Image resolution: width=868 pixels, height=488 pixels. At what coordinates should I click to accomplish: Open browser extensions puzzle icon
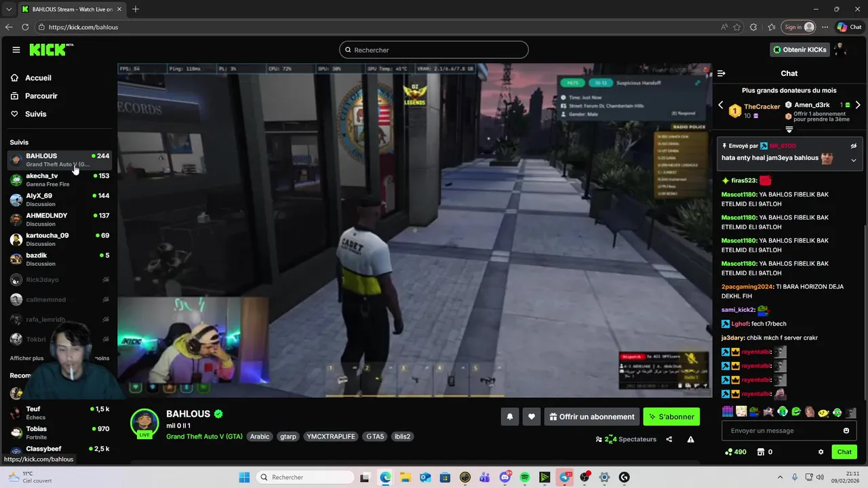tap(753, 27)
